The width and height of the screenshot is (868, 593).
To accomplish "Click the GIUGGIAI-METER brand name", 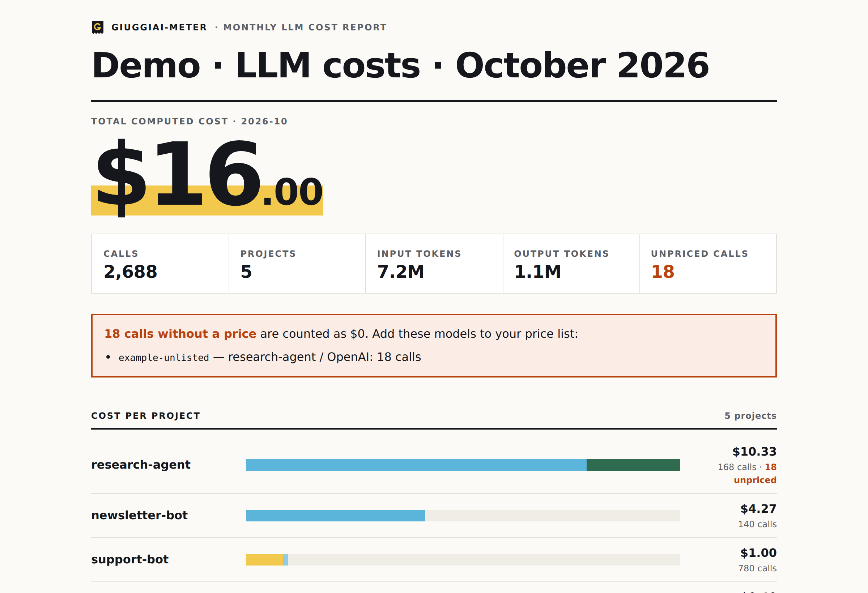I will click(159, 27).
